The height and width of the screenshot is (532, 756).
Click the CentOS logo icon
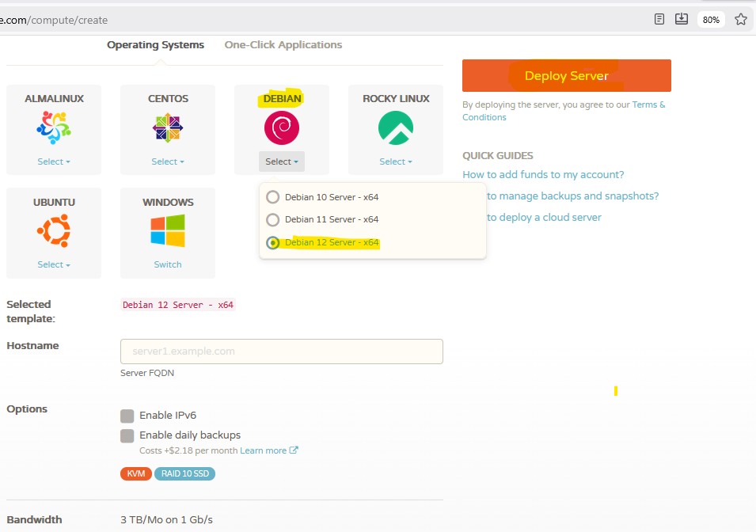[168, 127]
